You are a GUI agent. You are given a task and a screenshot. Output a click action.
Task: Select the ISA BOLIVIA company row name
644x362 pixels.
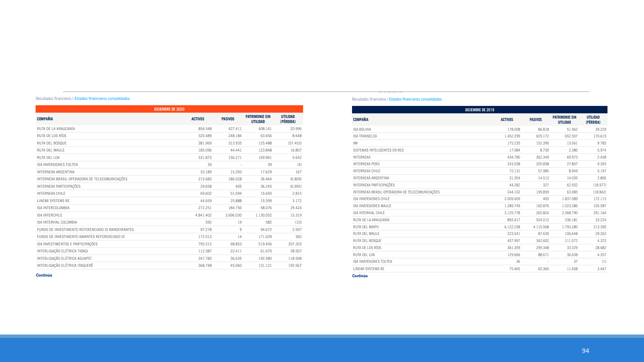pyautogui.click(x=362, y=129)
